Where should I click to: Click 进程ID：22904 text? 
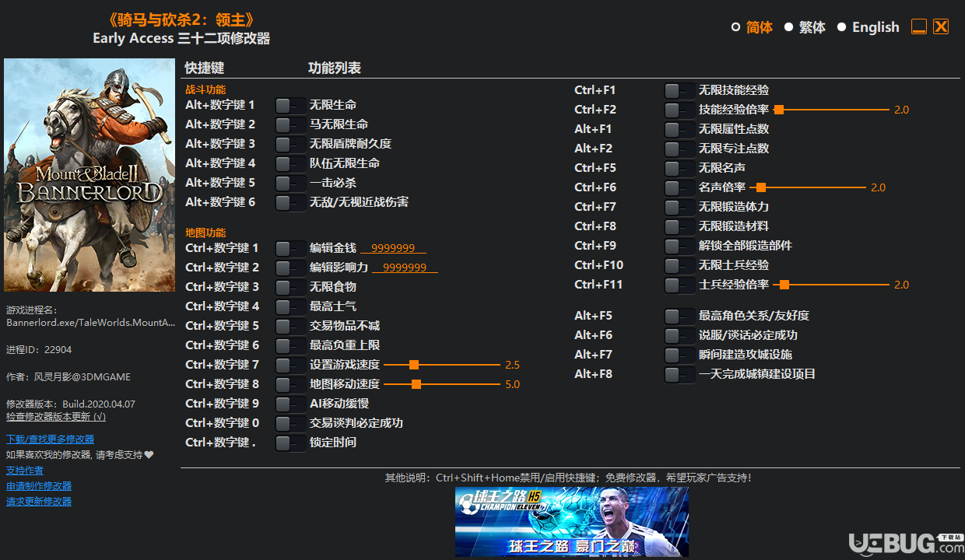pyautogui.click(x=39, y=350)
